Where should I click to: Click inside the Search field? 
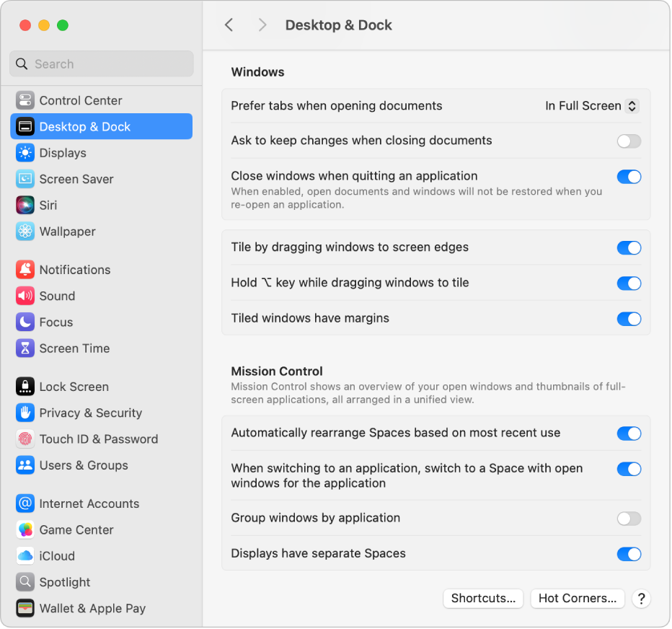(x=101, y=63)
